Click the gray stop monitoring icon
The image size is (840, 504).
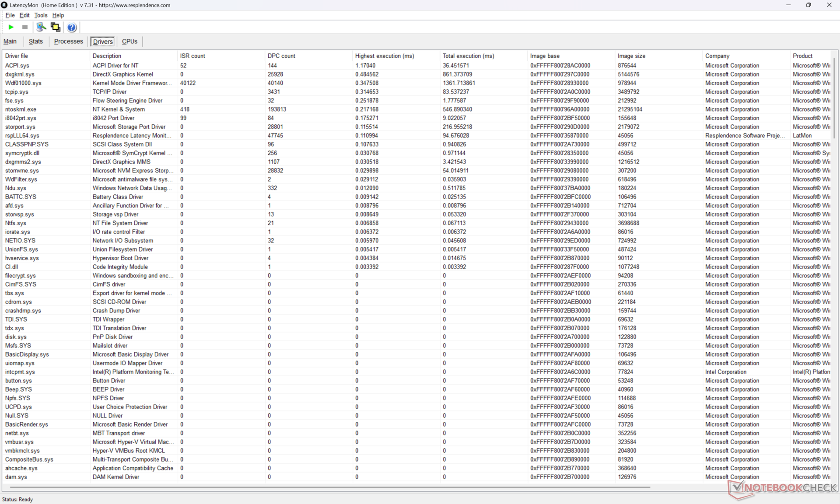(x=25, y=27)
